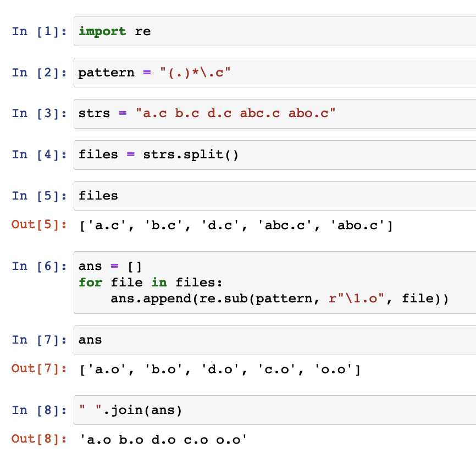The image size is (476, 453).
Task: Click the Out[8] prompt label
Action: [x=38, y=439]
